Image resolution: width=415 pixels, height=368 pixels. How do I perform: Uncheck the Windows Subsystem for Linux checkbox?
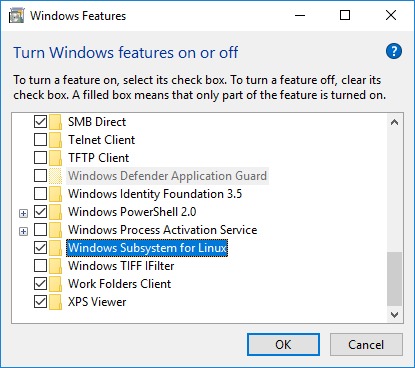tap(40, 248)
